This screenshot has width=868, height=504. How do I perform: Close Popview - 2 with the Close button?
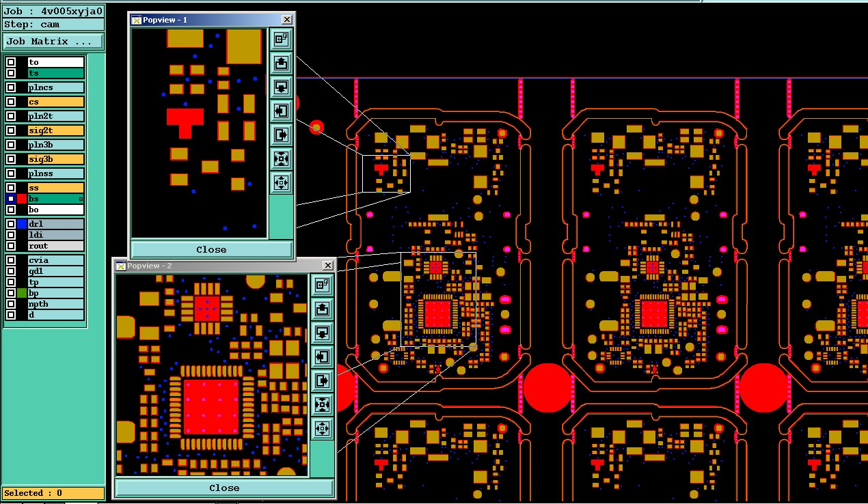[x=224, y=488]
